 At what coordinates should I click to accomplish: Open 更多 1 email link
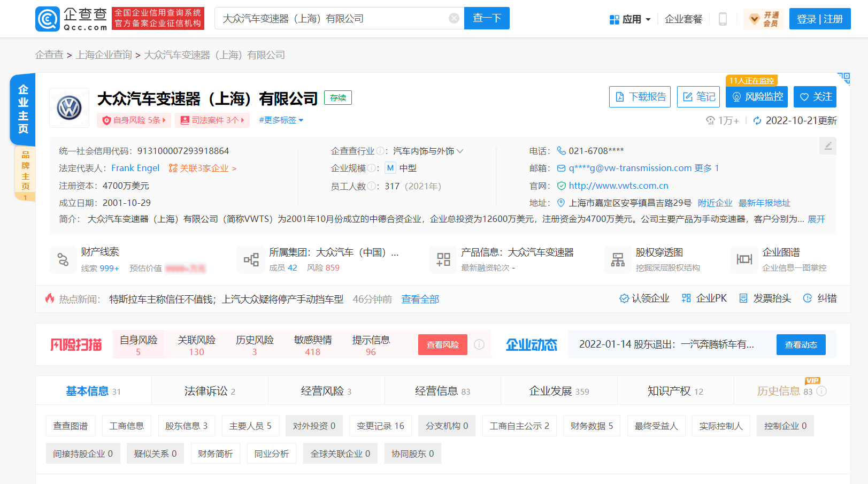(706, 168)
